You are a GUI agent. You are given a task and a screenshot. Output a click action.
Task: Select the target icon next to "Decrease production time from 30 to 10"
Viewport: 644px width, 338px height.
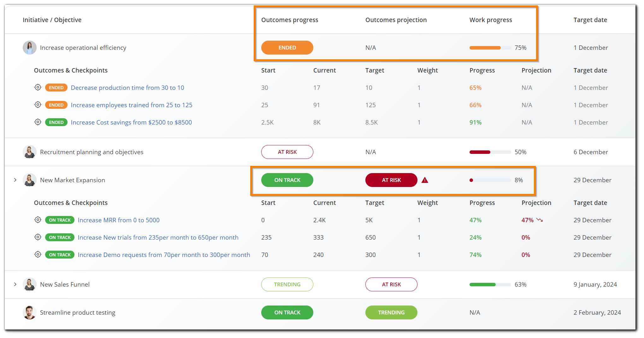click(38, 87)
